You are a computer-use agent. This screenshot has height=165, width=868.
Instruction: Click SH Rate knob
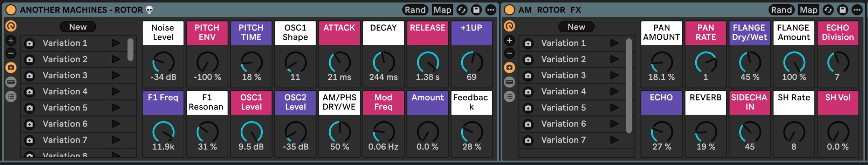794,132
